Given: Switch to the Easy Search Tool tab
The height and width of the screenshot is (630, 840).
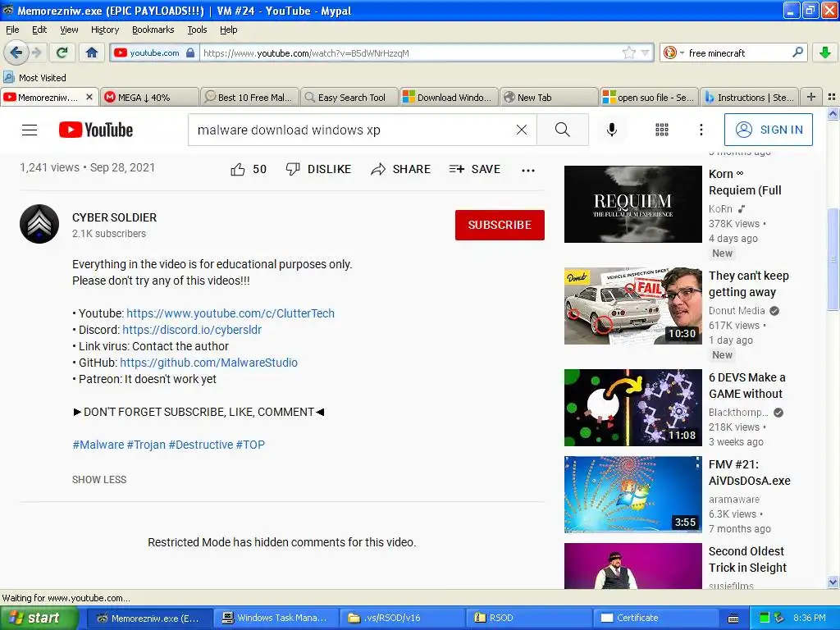Looking at the screenshot, I should (349, 98).
